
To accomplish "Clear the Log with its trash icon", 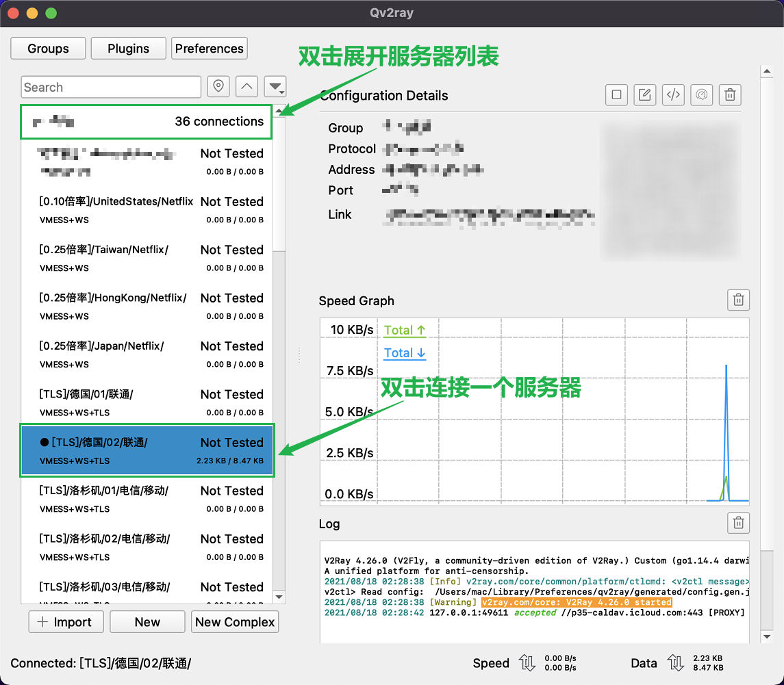I will click(x=738, y=523).
